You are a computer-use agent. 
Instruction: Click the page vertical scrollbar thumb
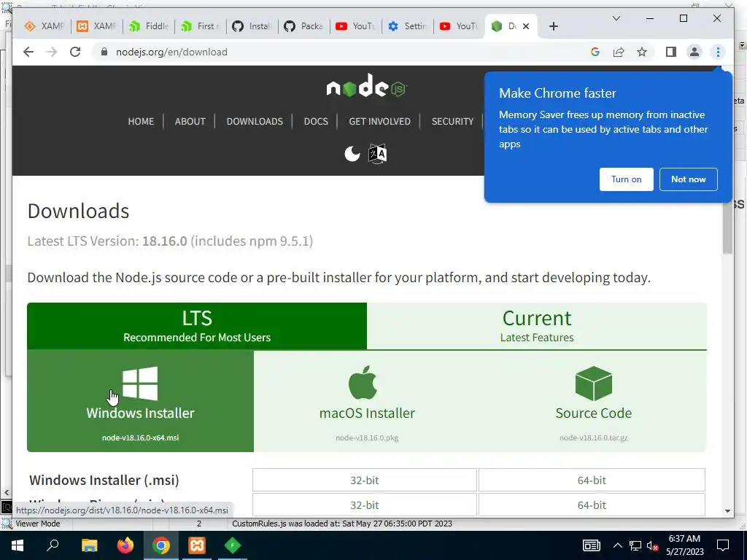[727, 227]
